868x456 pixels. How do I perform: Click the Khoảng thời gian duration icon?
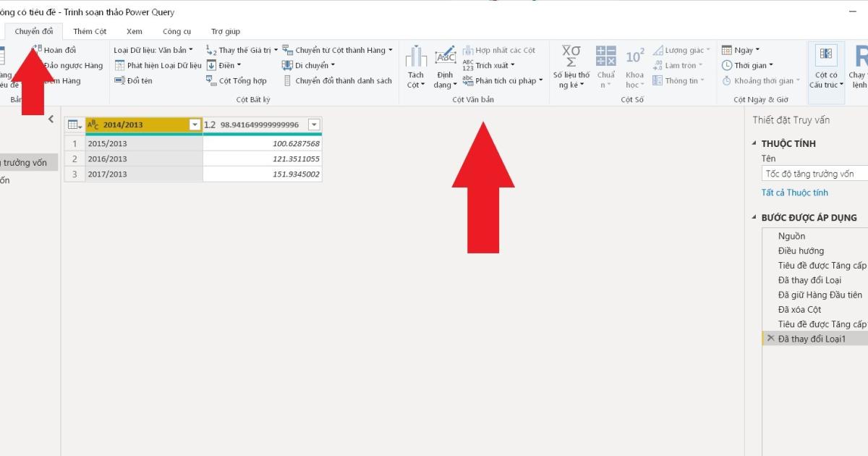[x=727, y=80]
